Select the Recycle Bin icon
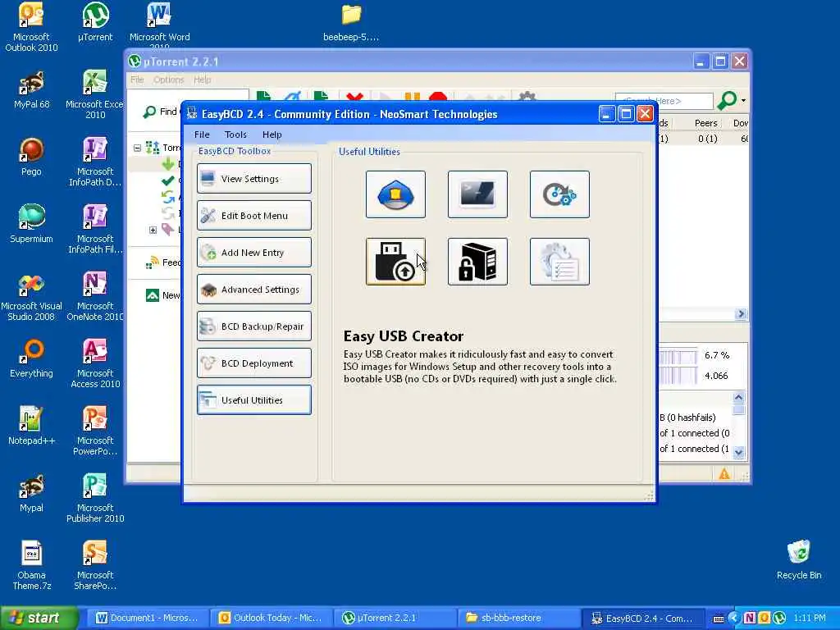Screen dimensions: 840x630 (799, 559)
